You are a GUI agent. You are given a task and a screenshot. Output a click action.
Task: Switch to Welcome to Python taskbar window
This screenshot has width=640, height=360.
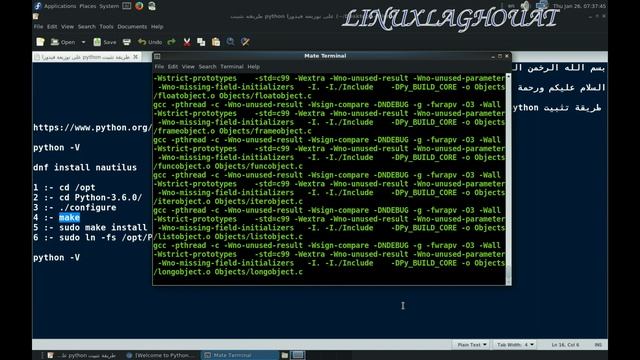162,356
